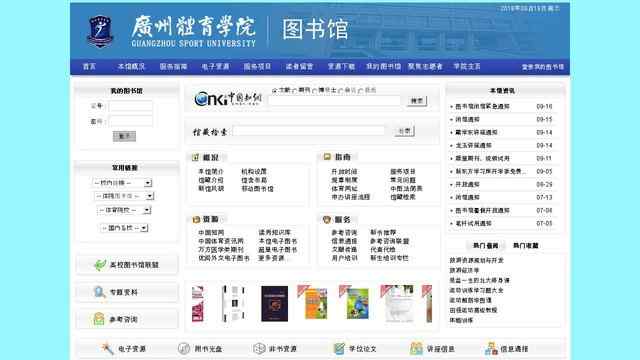Open the 服务指南 navigation item

coord(173,67)
